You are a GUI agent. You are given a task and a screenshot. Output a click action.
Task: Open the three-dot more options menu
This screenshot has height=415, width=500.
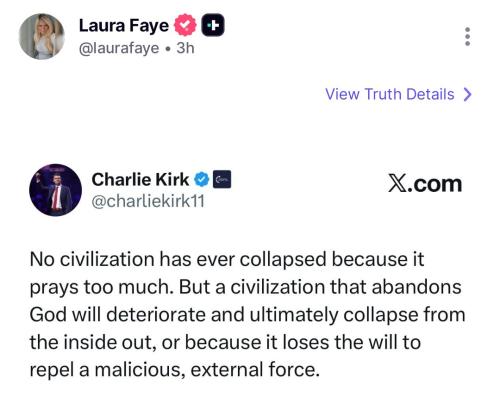coord(468,36)
